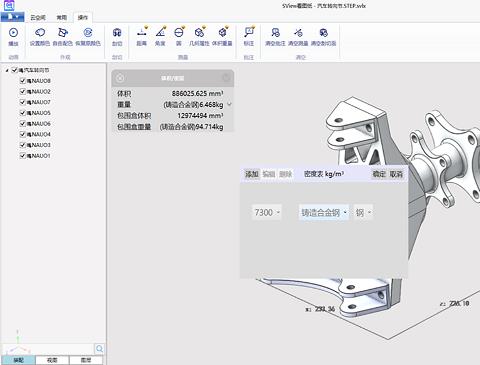Uncheck the NAUO1 part checkbox
The height and width of the screenshot is (365, 480).
[x=23, y=155]
